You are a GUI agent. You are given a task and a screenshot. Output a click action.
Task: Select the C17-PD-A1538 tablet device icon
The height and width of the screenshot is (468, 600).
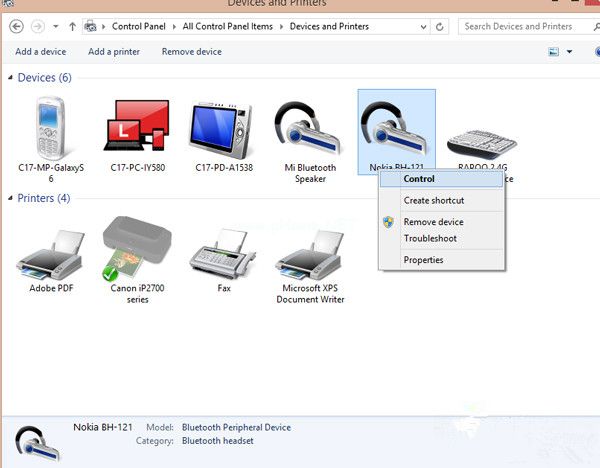(221, 130)
